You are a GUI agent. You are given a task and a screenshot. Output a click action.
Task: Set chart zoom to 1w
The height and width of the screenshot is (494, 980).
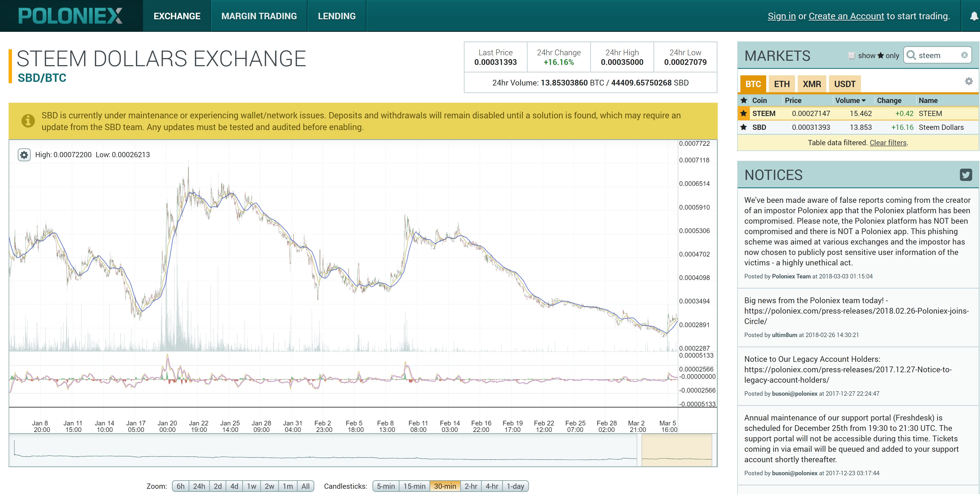tap(252, 486)
